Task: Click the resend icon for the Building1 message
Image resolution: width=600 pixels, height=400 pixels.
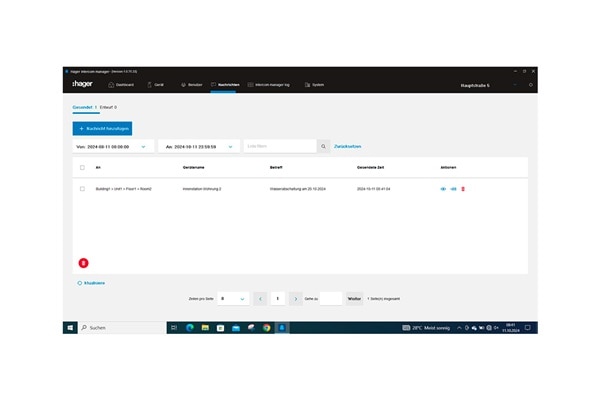Action: [453, 189]
